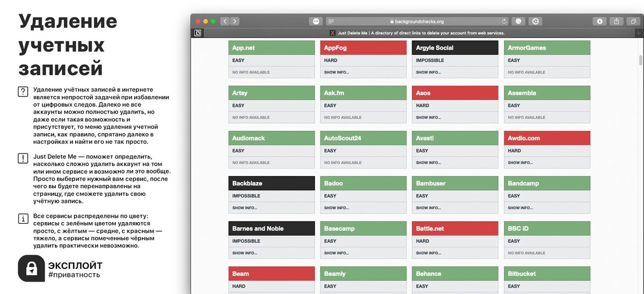
Task: Open the Audiomack card title
Action: [x=272, y=138]
